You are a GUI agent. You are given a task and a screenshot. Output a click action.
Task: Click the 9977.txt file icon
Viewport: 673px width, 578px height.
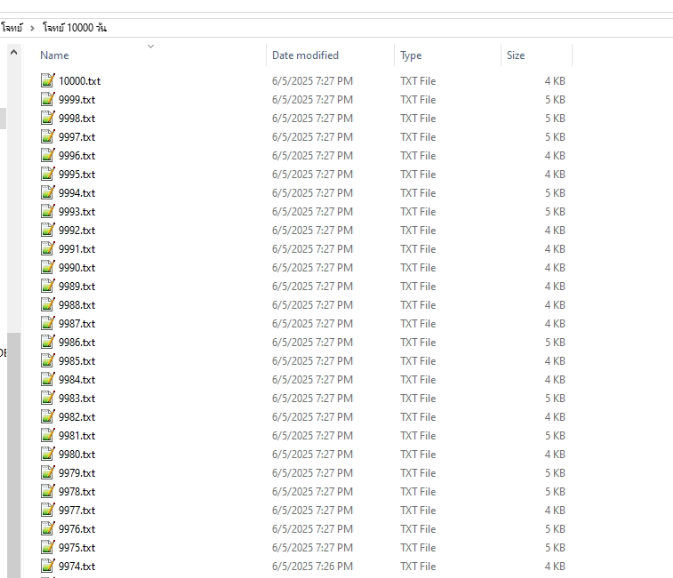click(x=48, y=510)
